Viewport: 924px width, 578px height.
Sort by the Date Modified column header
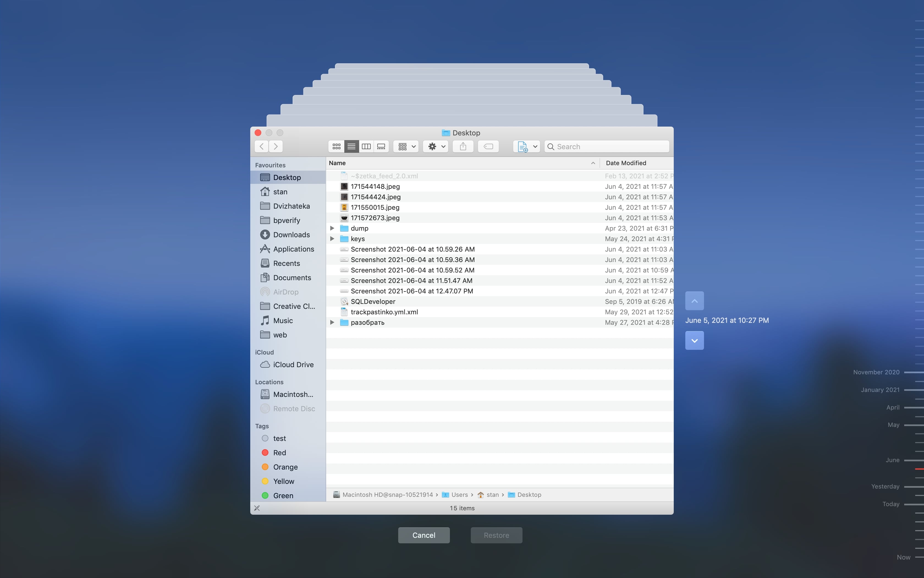[x=637, y=163]
